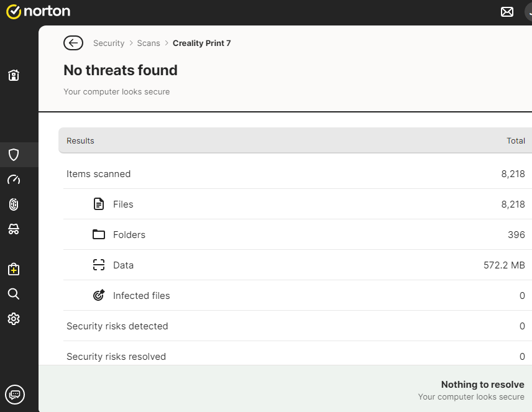This screenshot has width=532, height=412.
Task: Click the back arrow button
Action: point(73,43)
